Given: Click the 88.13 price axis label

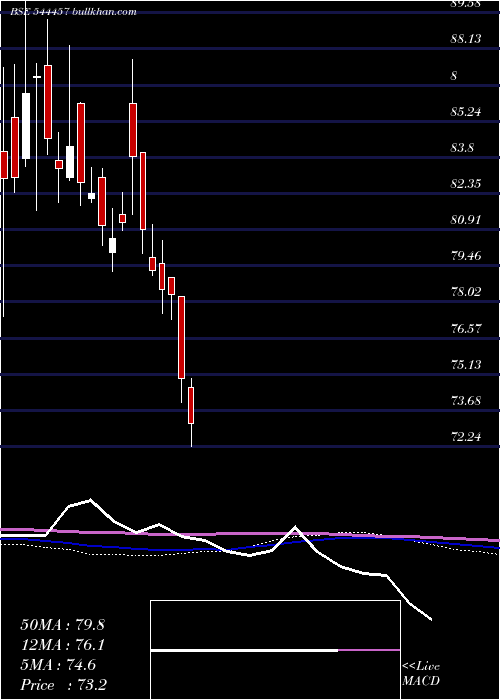Looking at the screenshot, I should 466,39.
